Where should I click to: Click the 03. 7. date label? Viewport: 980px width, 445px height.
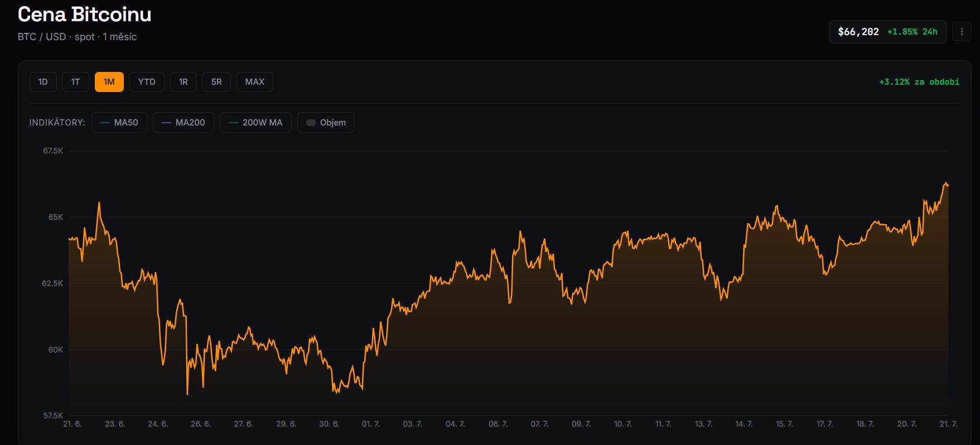(x=412, y=424)
